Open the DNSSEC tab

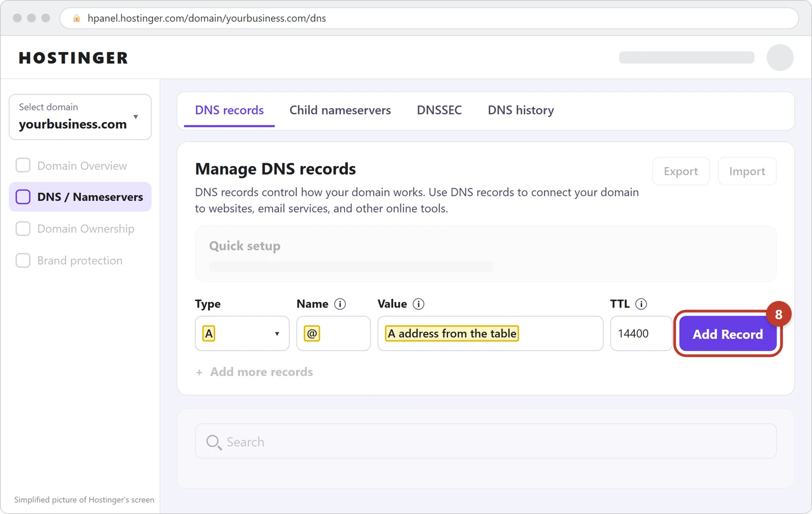439,110
